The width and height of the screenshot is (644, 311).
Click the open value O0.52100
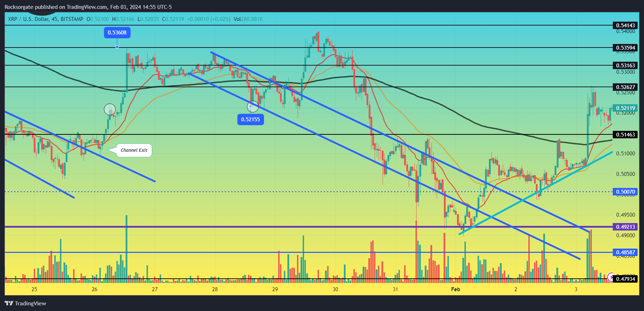98,19
